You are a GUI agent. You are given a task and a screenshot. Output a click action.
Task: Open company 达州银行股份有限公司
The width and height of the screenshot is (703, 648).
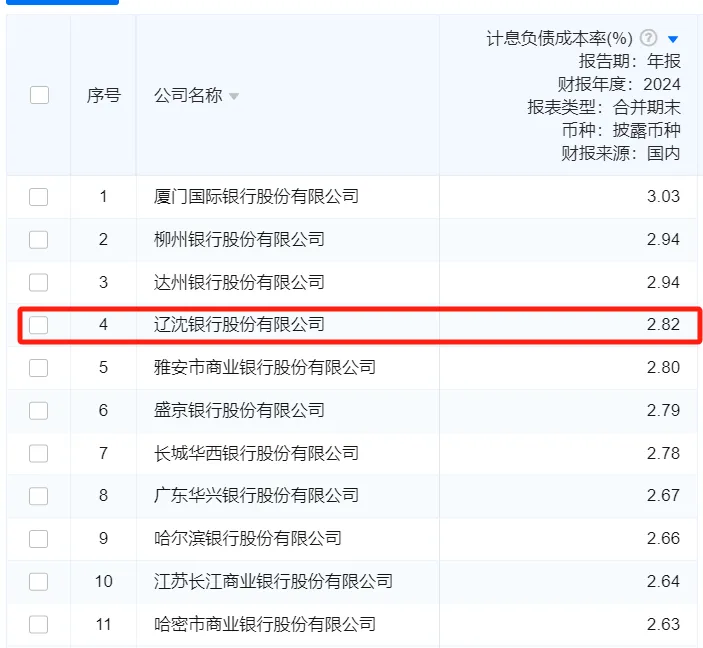tap(239, 282)
